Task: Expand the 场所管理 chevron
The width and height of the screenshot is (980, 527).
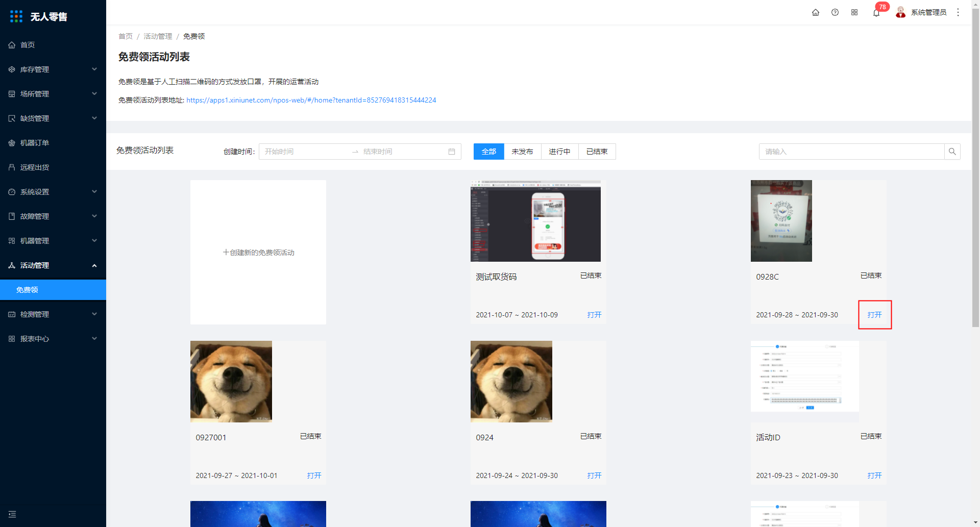Action: (94, 94)
